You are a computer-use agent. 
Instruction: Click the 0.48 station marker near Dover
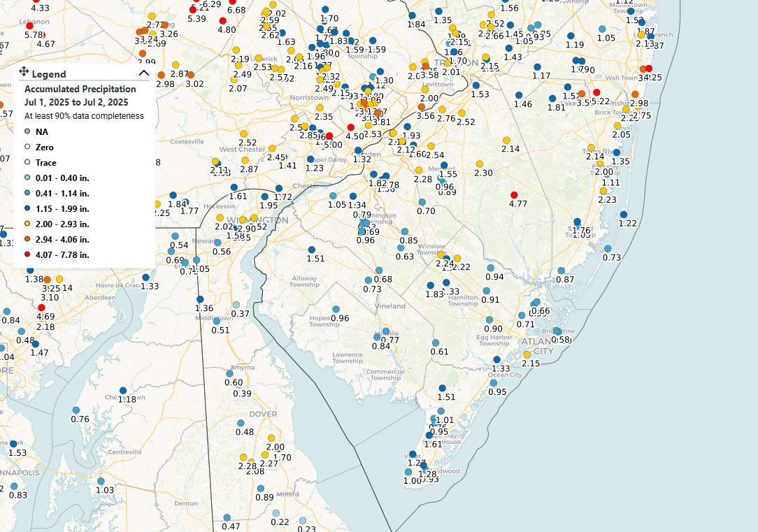coord(241,423)
